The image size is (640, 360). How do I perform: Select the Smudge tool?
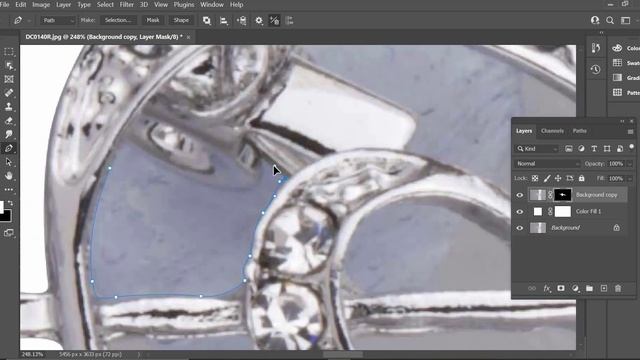pos(9,134)
